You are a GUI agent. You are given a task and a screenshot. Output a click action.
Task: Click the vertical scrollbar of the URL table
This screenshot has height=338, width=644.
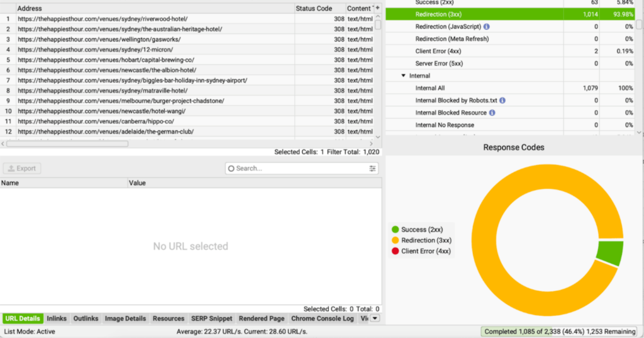378,26
